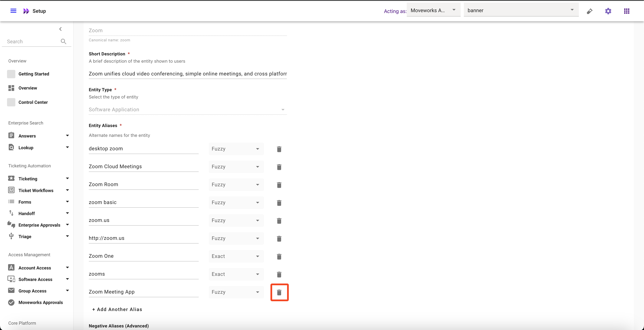Viewport: 644px width, 330px height.
Task: Click the sidebar search magnifier icon
Action: [63, 42]
